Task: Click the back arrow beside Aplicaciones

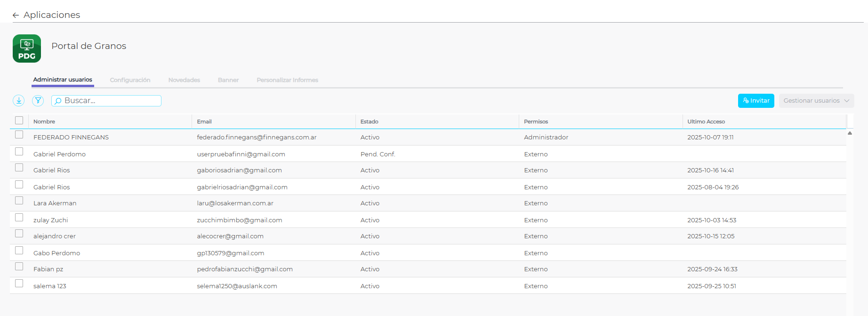Action: pos(16,15)
